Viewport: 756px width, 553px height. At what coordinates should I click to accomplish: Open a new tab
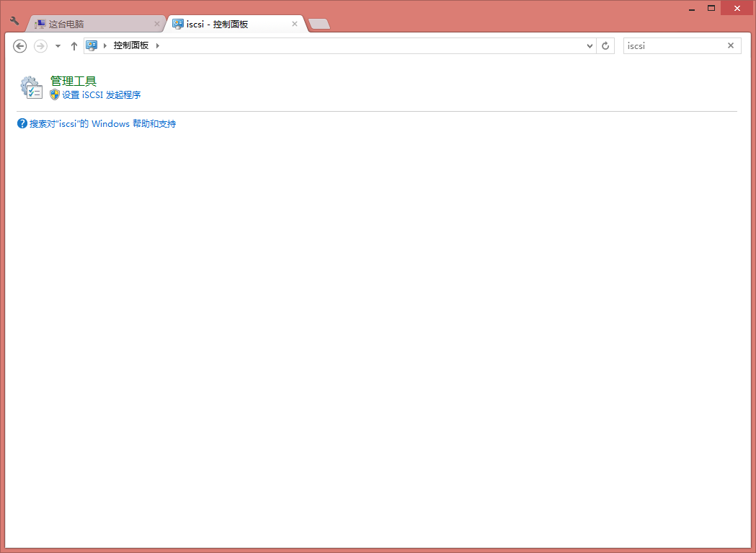(x=319, y=25)
